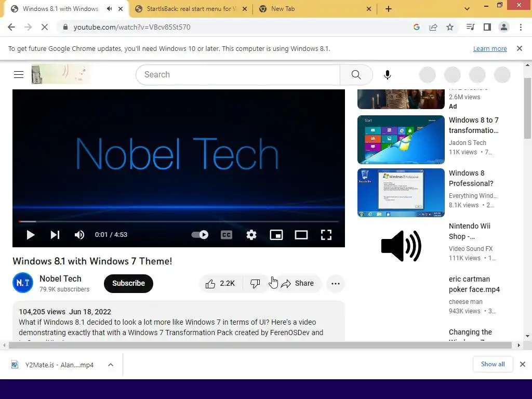Viewport: 532px width, 399px height.
Task: Enable miniplayer mode
Action: pyautogui.click(x=276, y=235)
